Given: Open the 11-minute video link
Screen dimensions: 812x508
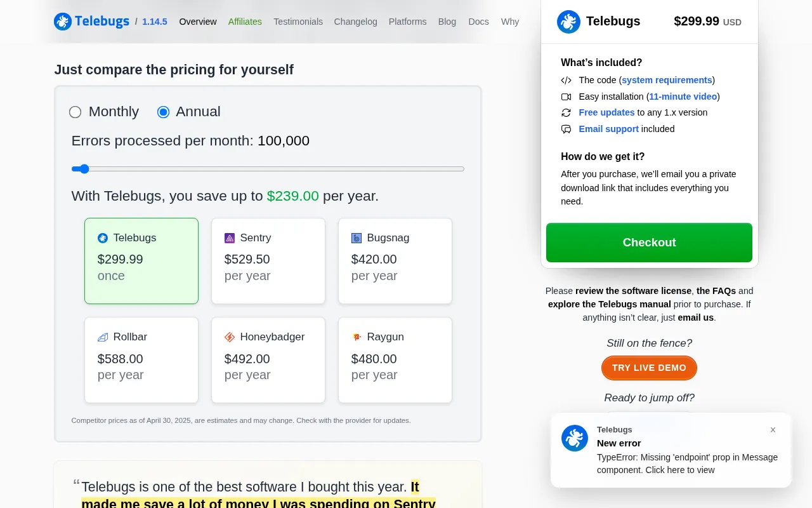Looking at the screenshot, I should point(683,97).
